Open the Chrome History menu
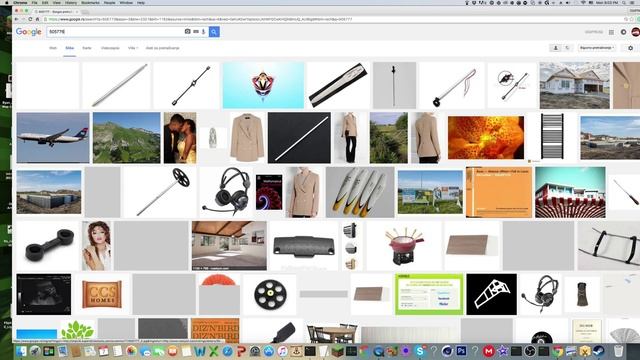 (x=71, y=2)
